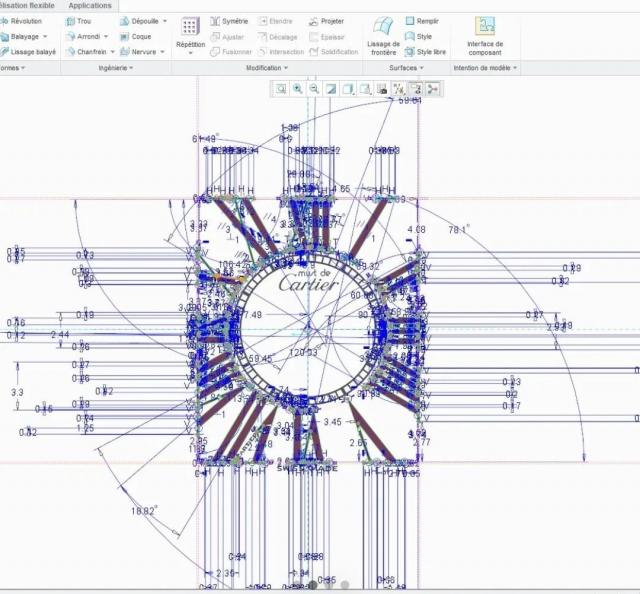Select the 2.44 dimension value
The height and width of the screenshot is (594, 640).
pos(60,335)
